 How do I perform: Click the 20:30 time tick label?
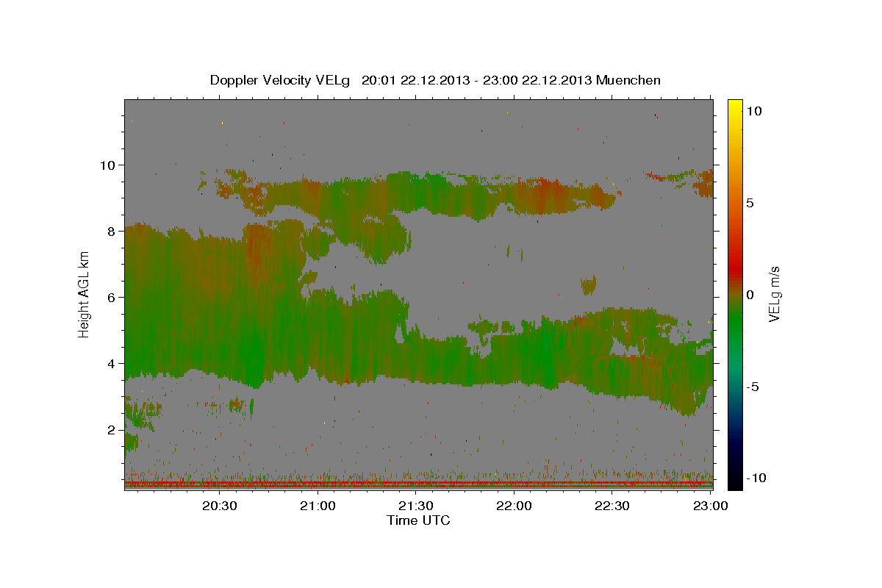[219, 506]
